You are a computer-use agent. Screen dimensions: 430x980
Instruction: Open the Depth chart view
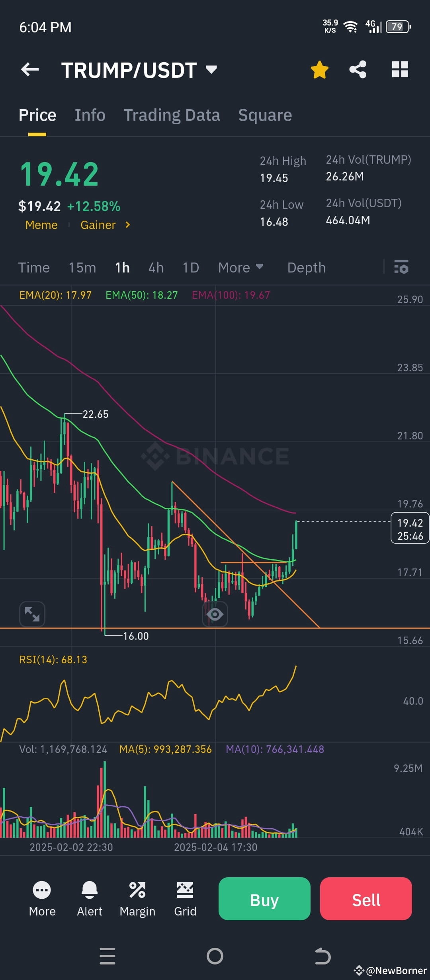pyautogui.click(x=307, y=268)
